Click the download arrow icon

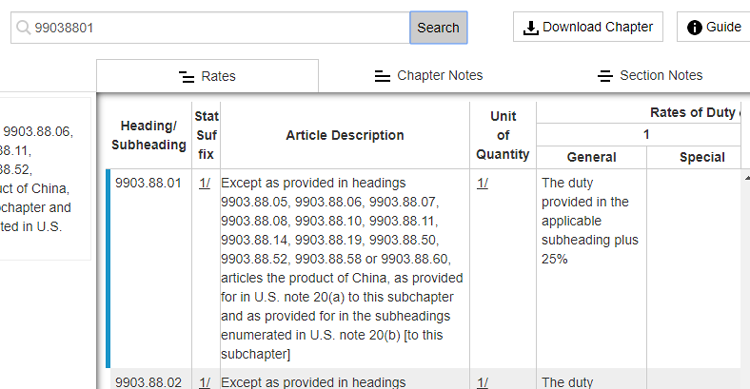[x=530, y=28]
